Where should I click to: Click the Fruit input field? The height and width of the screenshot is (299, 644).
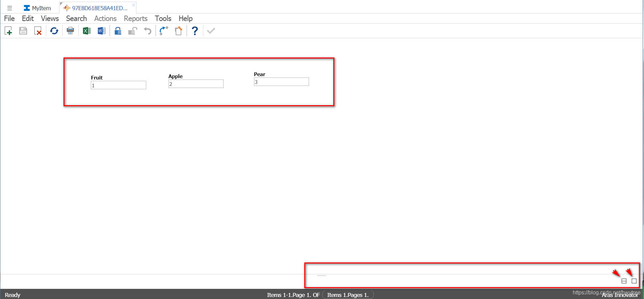point(119,85)
